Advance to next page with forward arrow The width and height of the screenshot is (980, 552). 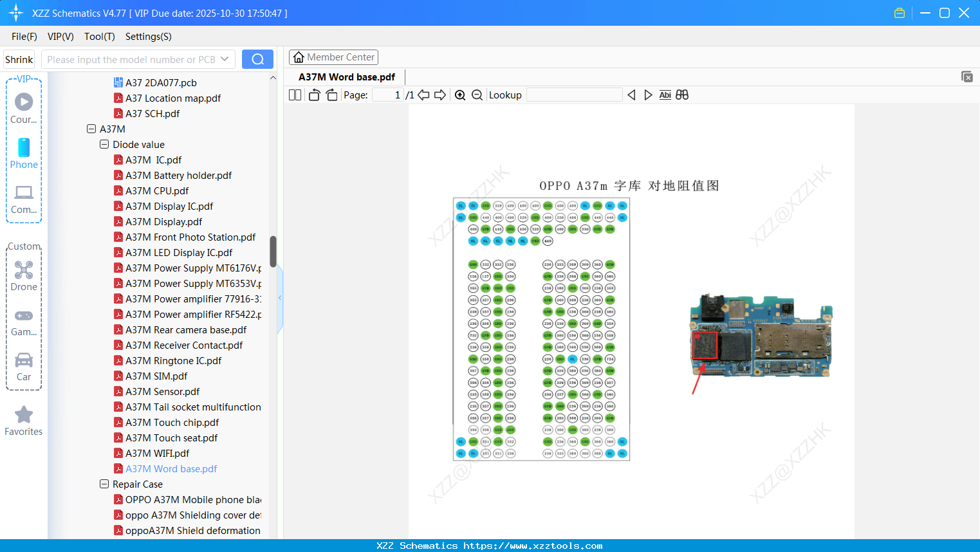[439, 95]
